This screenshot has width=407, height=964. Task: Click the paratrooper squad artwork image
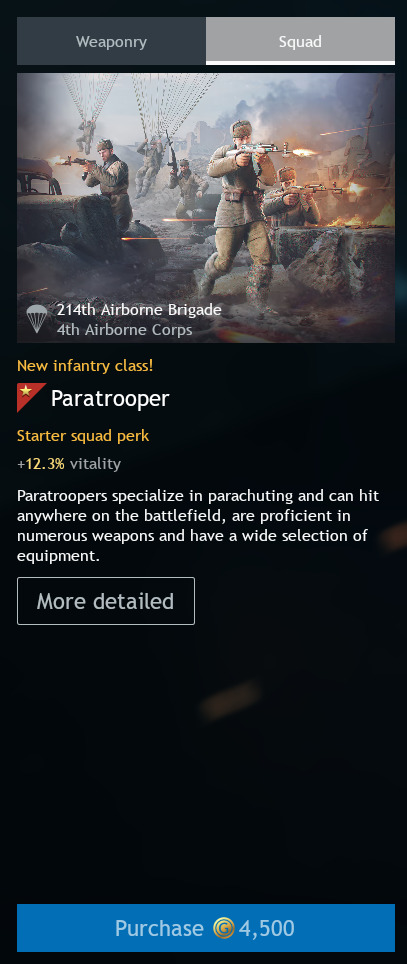[206, 208]
